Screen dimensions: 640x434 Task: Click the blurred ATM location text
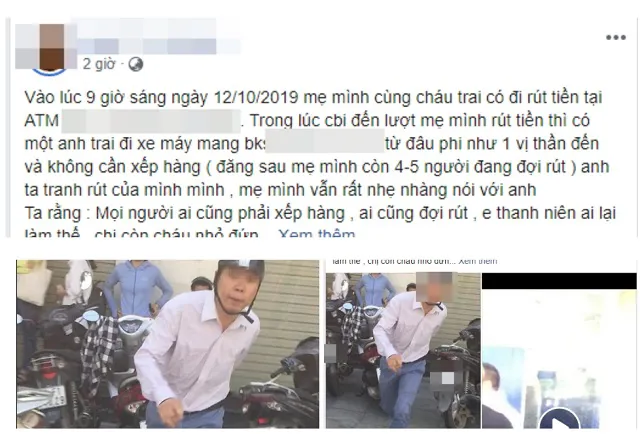[x=151, y=121]
